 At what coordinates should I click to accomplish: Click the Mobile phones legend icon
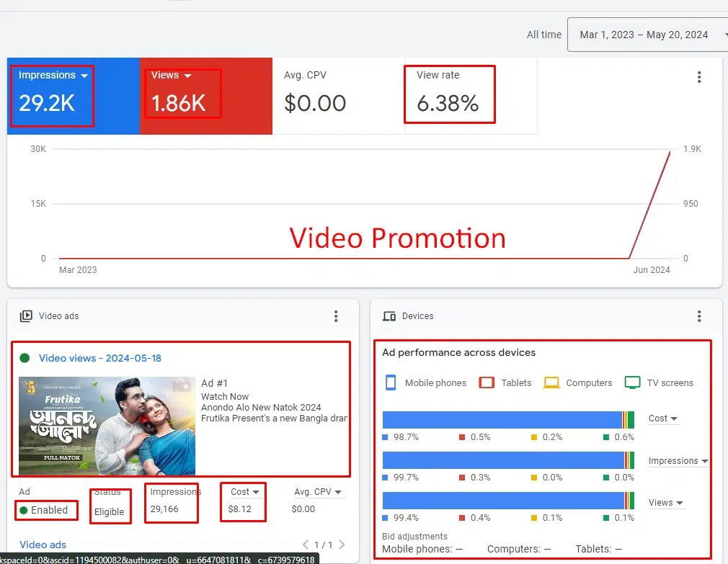point(391,382)
